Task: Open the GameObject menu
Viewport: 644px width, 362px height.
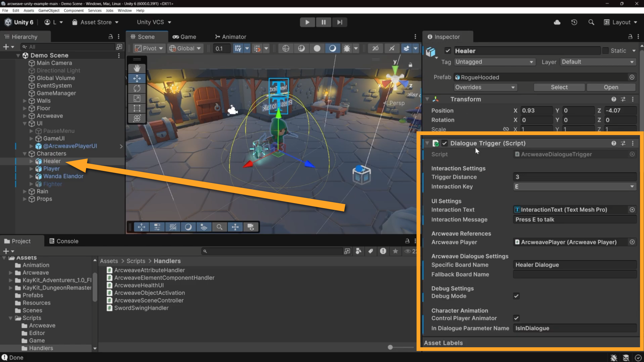Action: (x=49, y=10)
